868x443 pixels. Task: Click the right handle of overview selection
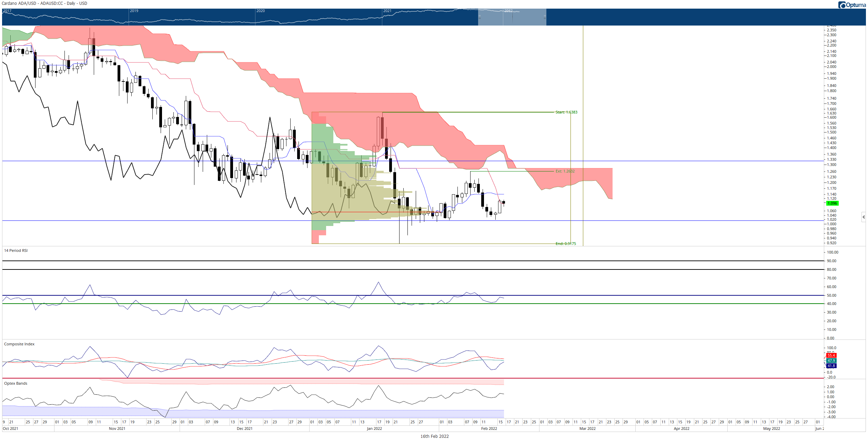(545, 17)
